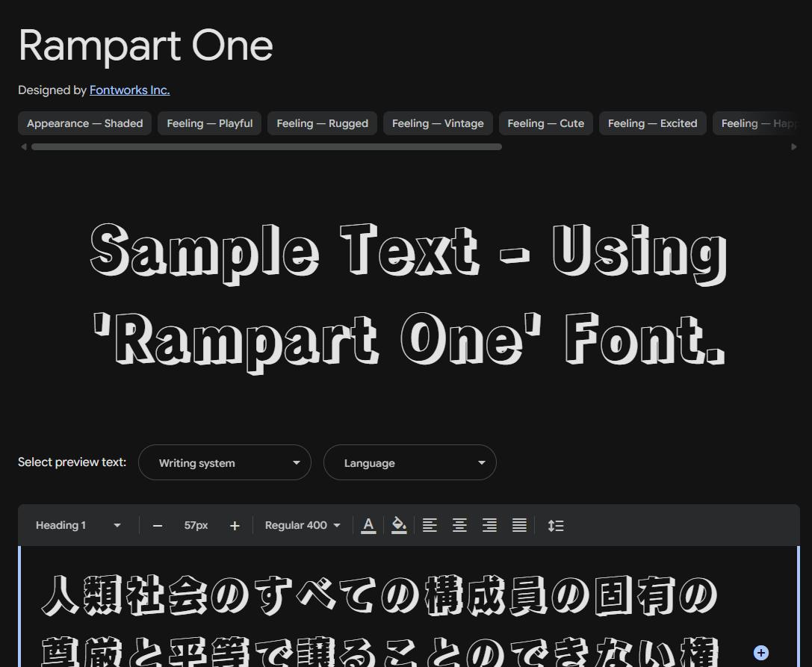Click the Rampart One page title
812x667 pixels.
coord(146,46)
